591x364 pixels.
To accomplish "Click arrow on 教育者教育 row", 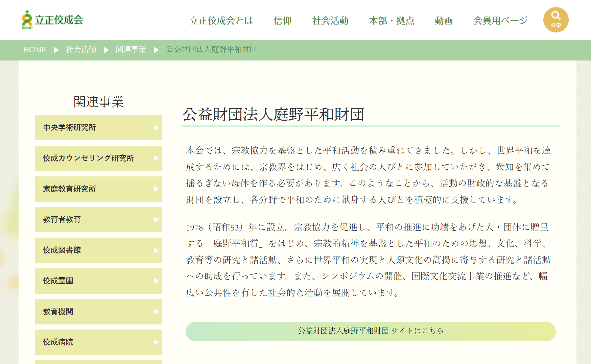I will [156, 220].
